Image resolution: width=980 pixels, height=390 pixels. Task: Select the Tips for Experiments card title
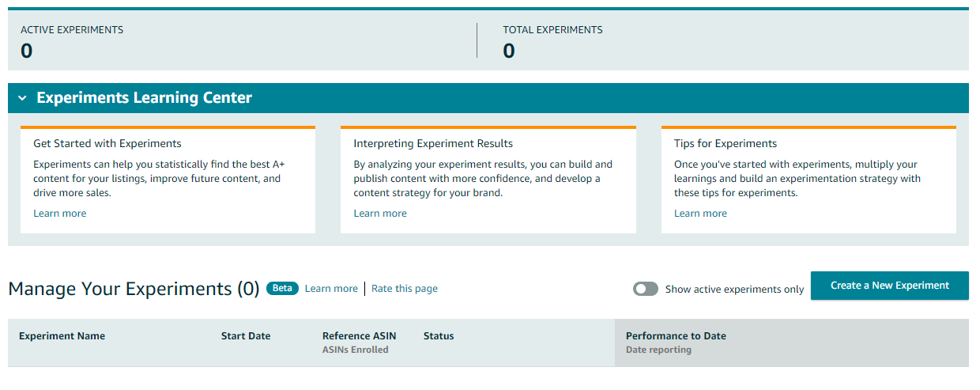pos(726,144)
